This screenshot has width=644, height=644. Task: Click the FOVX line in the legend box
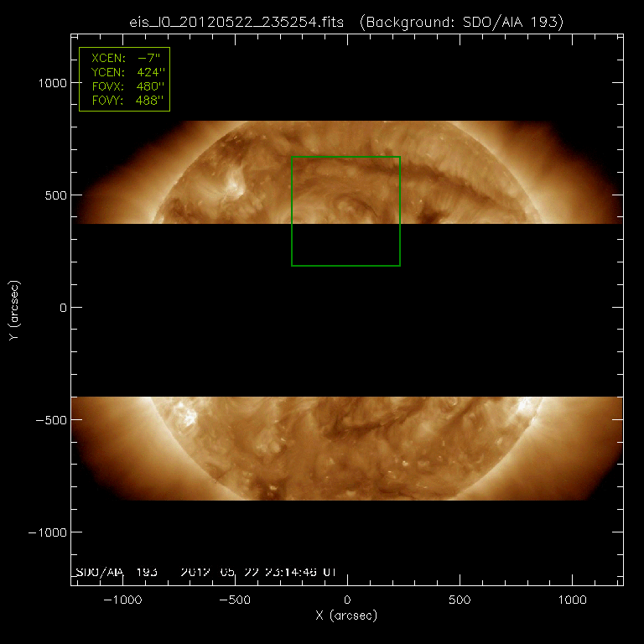[124, 86]
